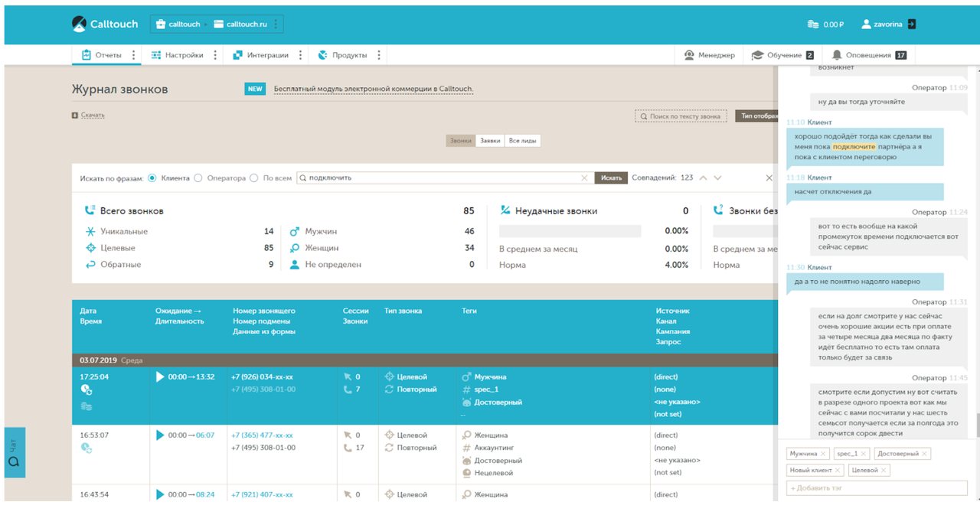
Task: Remove the Мужчина tag
Action: click(x=823, y=454)
